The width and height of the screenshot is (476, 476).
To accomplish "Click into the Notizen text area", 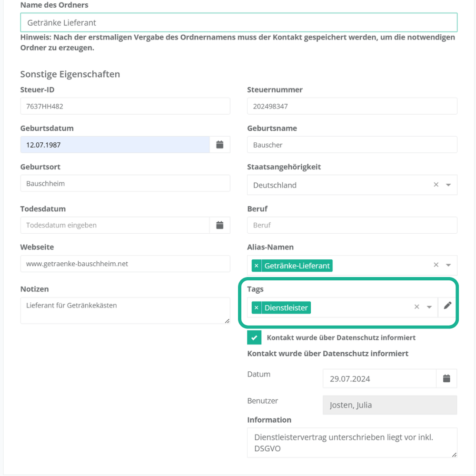I will click(x=125, y=310).
